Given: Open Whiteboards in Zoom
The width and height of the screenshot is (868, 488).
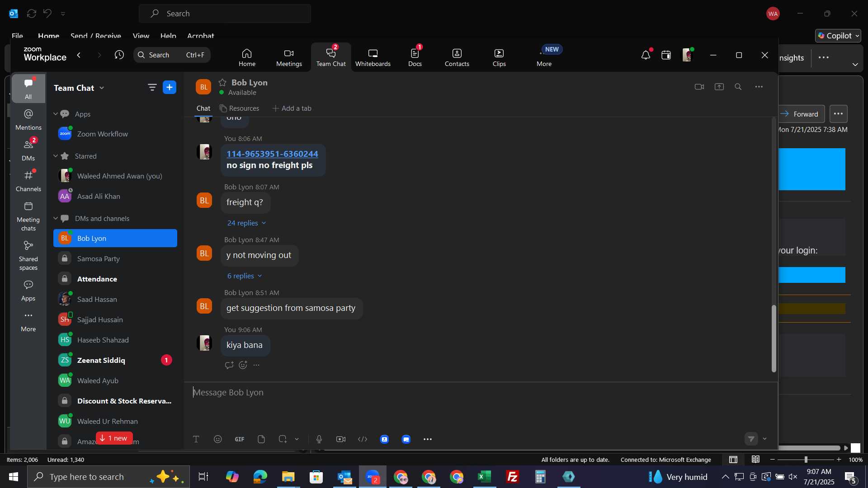Looking at the screenshot, I should [x=373, y=57].
